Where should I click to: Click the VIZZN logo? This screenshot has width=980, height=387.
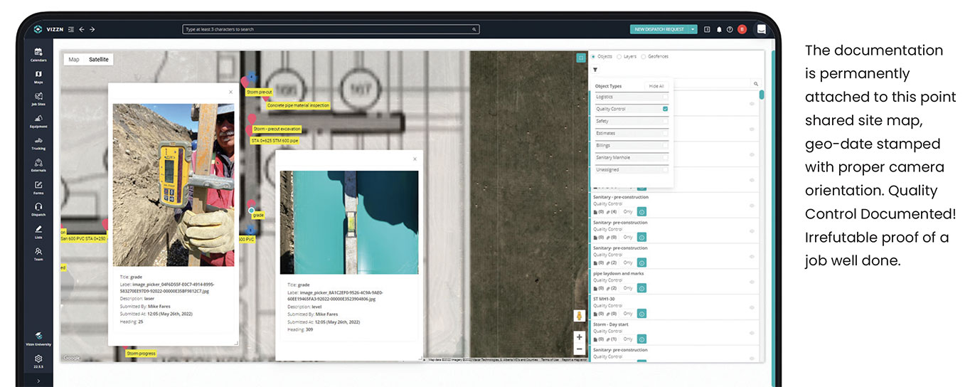tap(50, 29)
